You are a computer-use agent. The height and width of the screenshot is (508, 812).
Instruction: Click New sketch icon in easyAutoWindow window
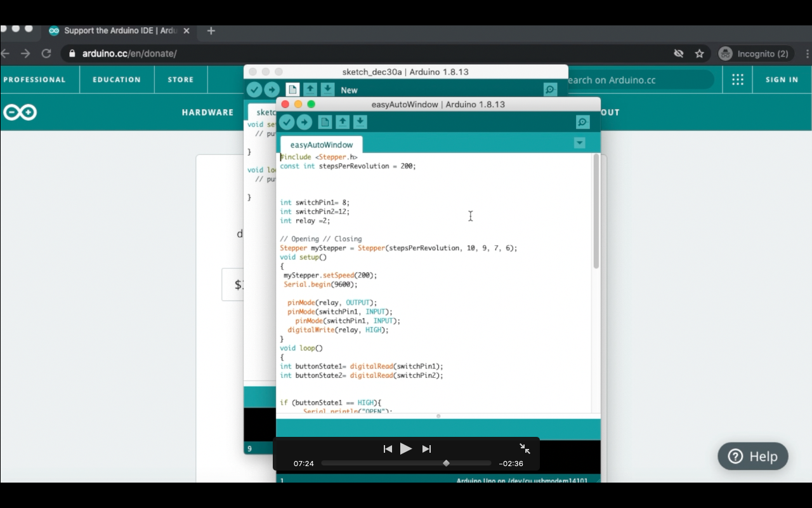(x=325, y=122)
